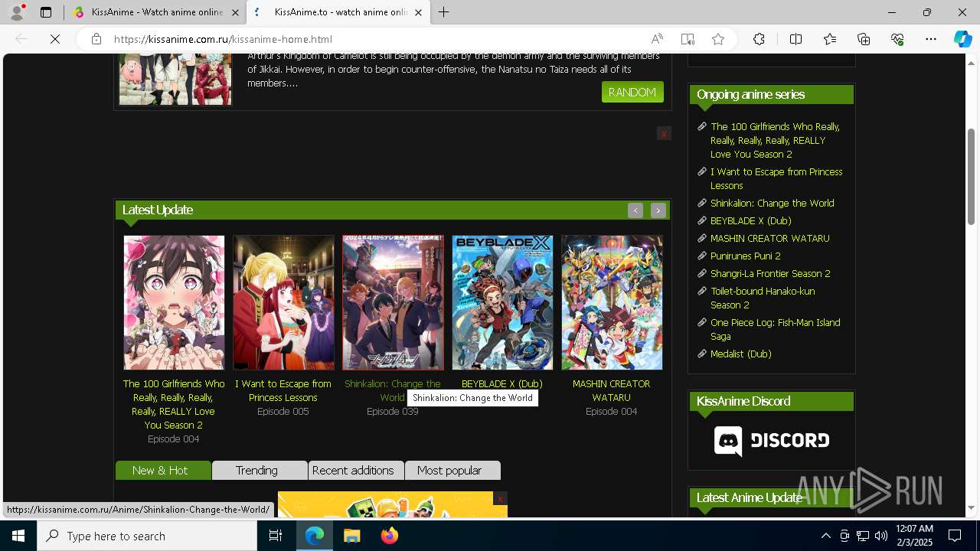The width and height of the screenshot is (980, 551).
Task: Activate Read aloud icon
Action: click(657, 39)
